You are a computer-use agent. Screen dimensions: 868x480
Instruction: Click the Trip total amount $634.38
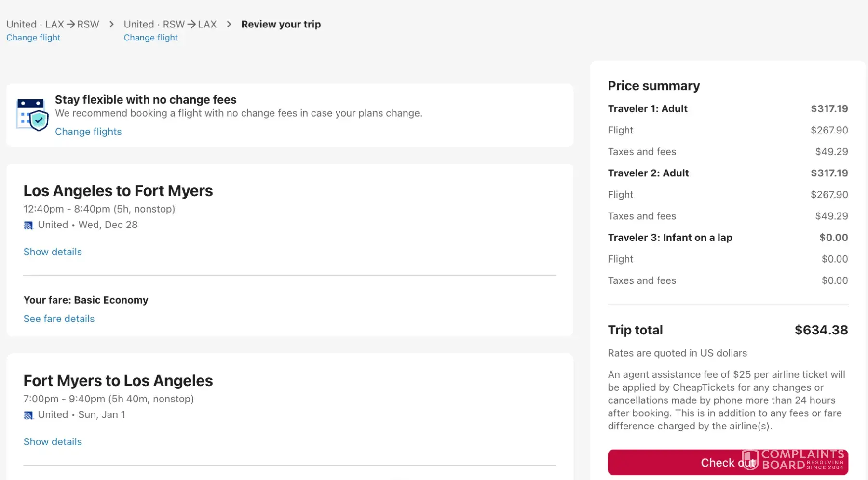(821, 330)
